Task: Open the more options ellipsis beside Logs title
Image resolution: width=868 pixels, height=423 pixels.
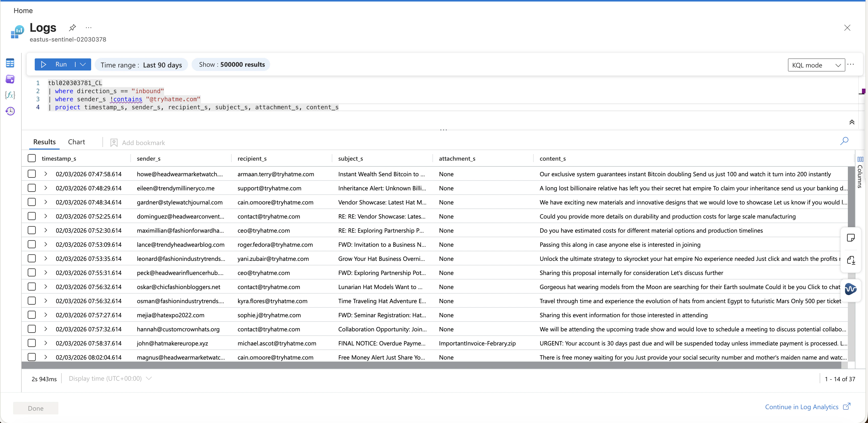Action: (x=89, y=28)
